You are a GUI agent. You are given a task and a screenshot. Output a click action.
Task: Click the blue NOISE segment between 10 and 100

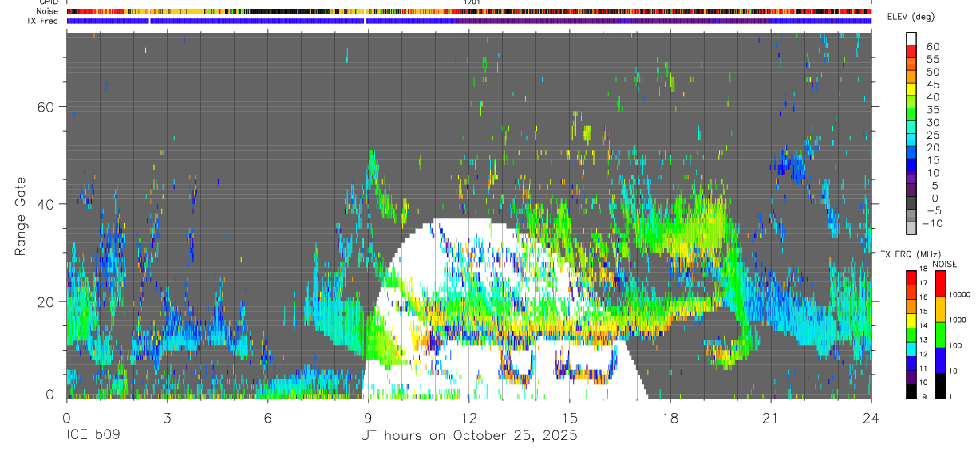(941, 360)
